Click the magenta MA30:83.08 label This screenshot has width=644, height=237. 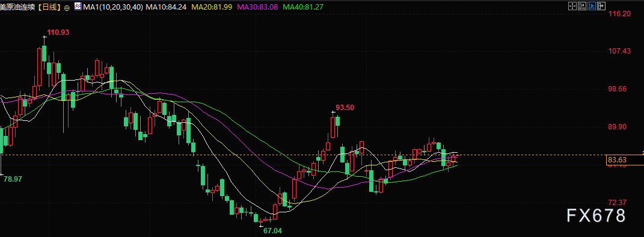click(257, 7)
